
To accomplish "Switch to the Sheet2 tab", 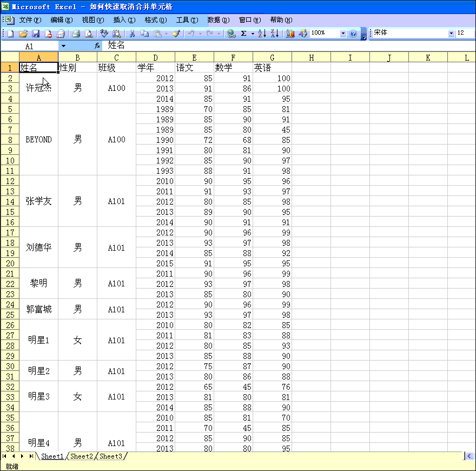I will click(x=82, y=456).
